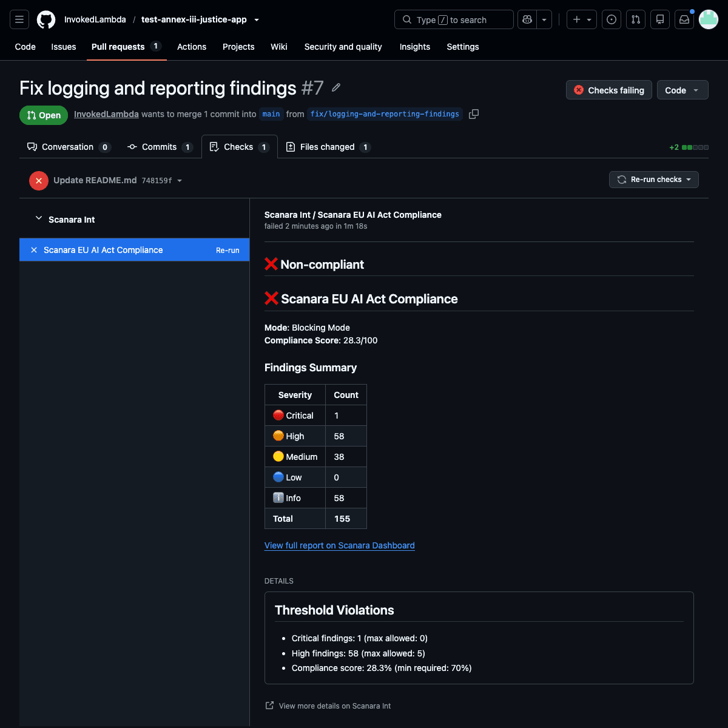Open fix/logging-and-reporting-findings branch link
The height and width of the screenshot is (728, 728).
tap(385, 114)
